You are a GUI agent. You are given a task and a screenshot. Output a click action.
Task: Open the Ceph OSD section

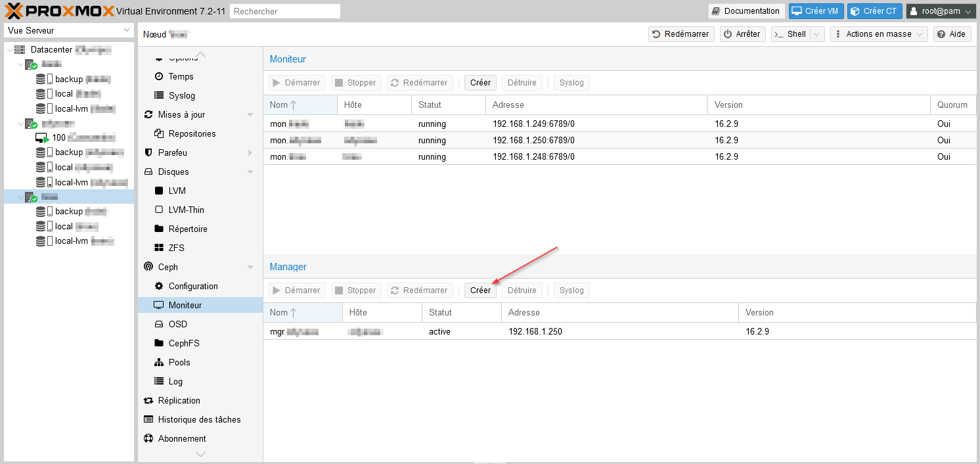177,324
